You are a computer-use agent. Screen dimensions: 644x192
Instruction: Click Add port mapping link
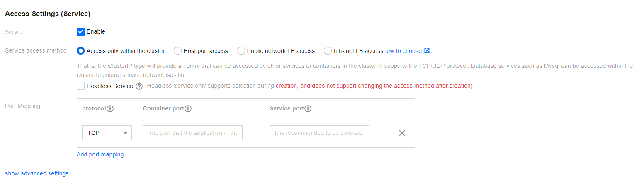click(x=100, y=154)
